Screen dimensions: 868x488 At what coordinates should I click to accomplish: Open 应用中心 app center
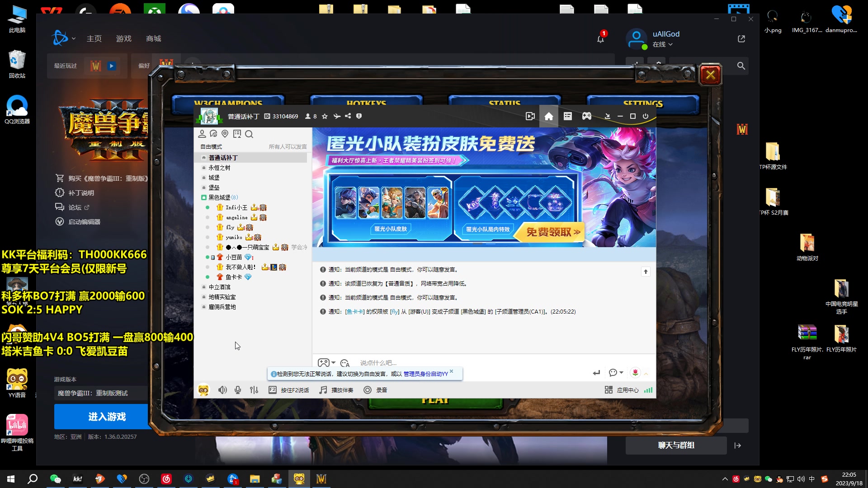click(622, 390)
